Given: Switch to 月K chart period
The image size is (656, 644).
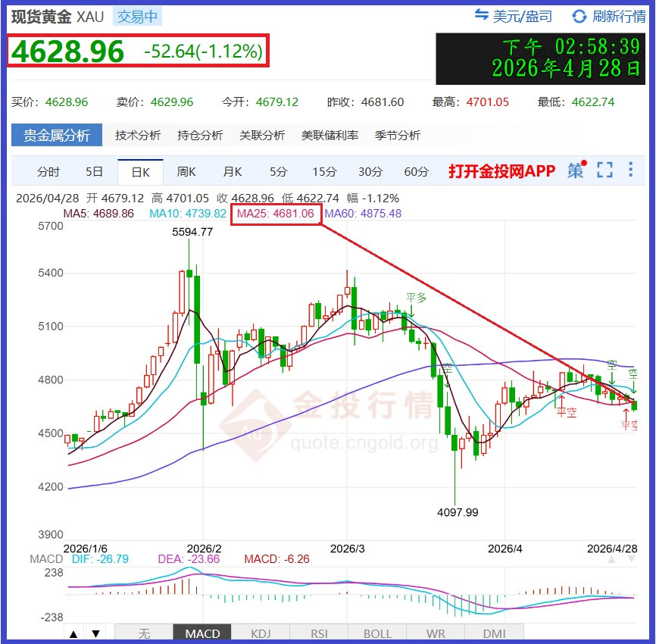Looking at the screenshot, I should point(233,171).
